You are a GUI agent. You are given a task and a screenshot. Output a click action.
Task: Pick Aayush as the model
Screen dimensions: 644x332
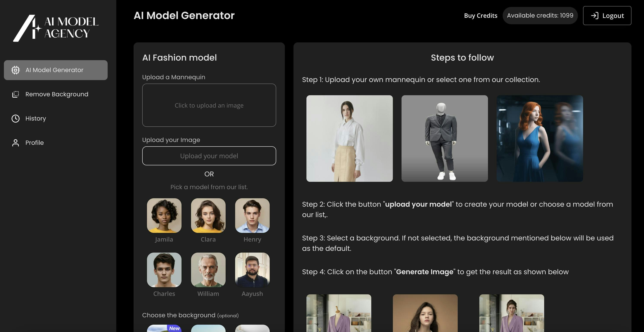point(252,270)
